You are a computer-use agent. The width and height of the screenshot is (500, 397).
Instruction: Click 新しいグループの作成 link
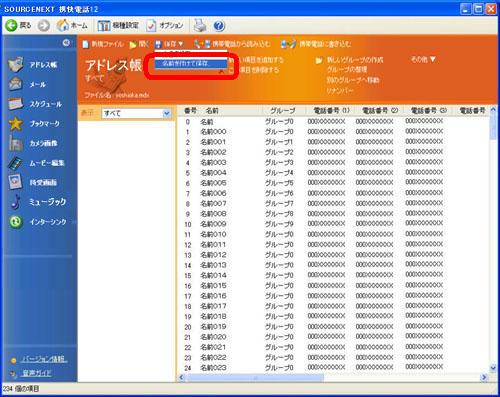click(x=355, y=60)
